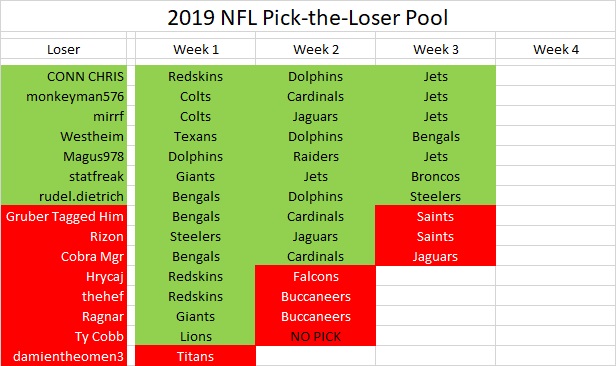The height and width of the screenshot is (366, 616).
Task: Click Cobra Mgr's red Jaguars cell
Action: click(x=436, y=256)
